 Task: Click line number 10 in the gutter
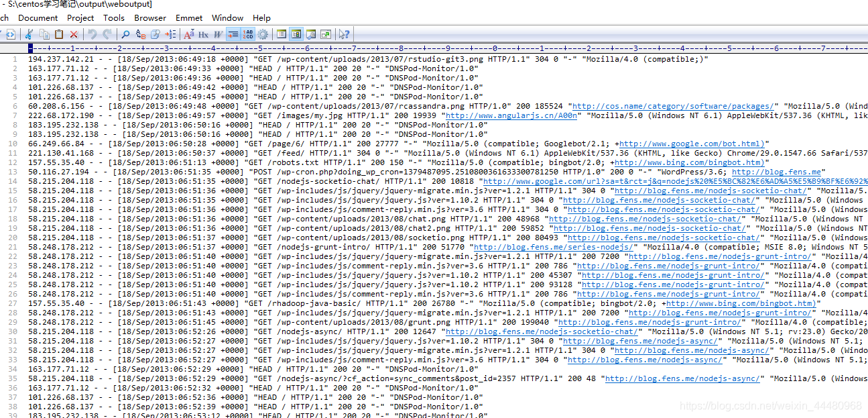tap(13, 144)
